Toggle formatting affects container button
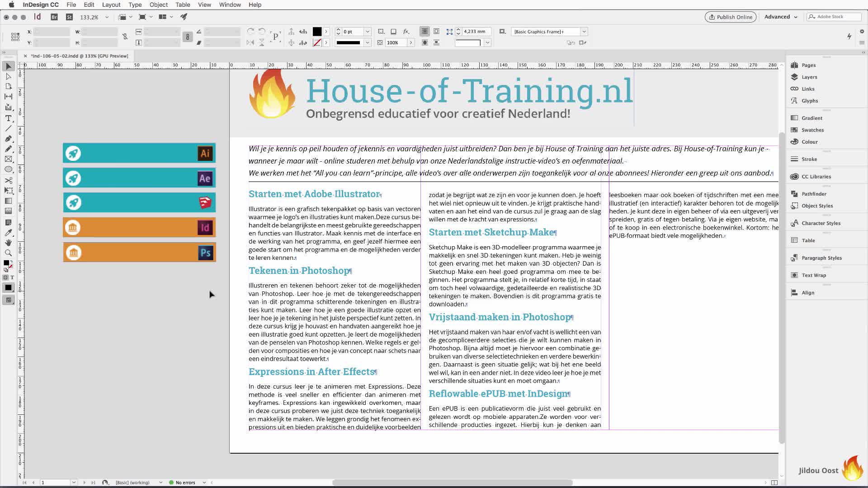 [5, 277]
